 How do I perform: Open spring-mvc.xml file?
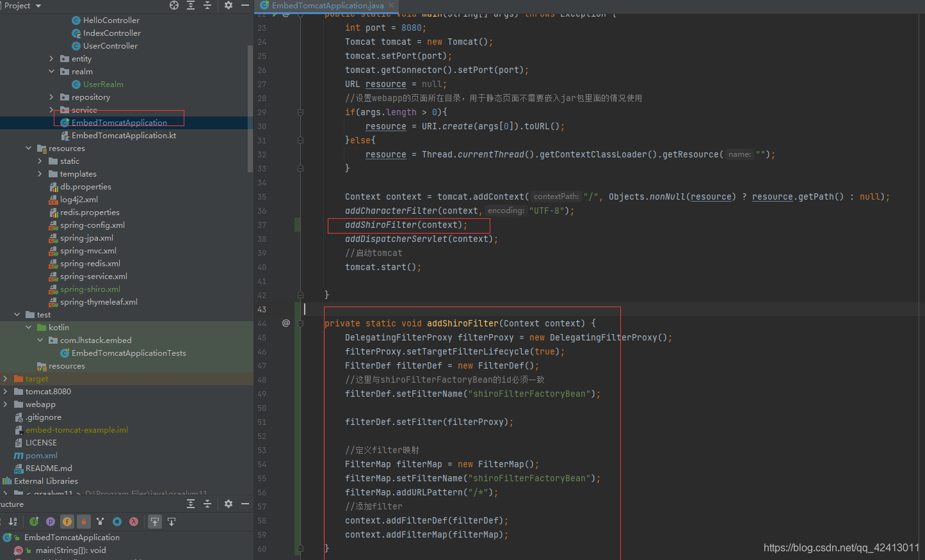[88, 251]
